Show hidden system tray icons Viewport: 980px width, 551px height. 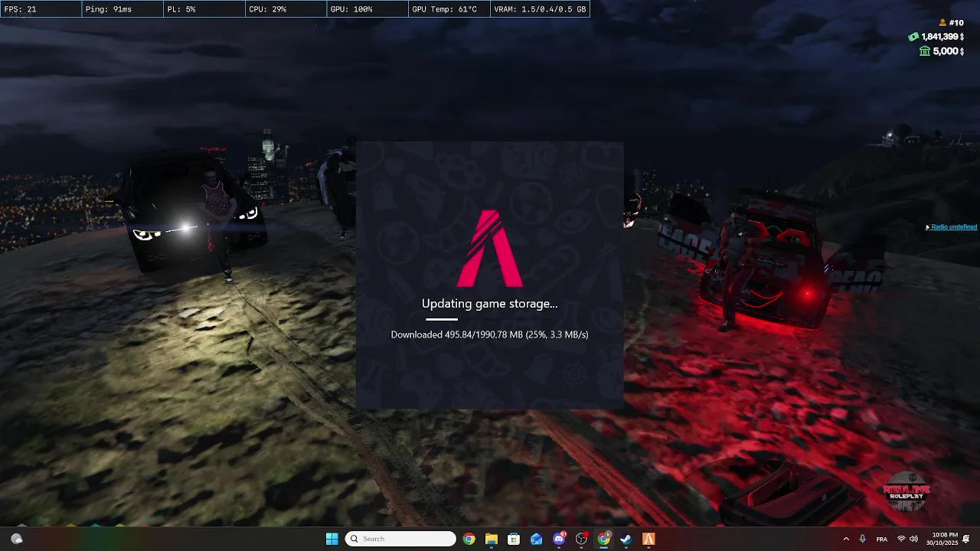[x=846, y=539]
